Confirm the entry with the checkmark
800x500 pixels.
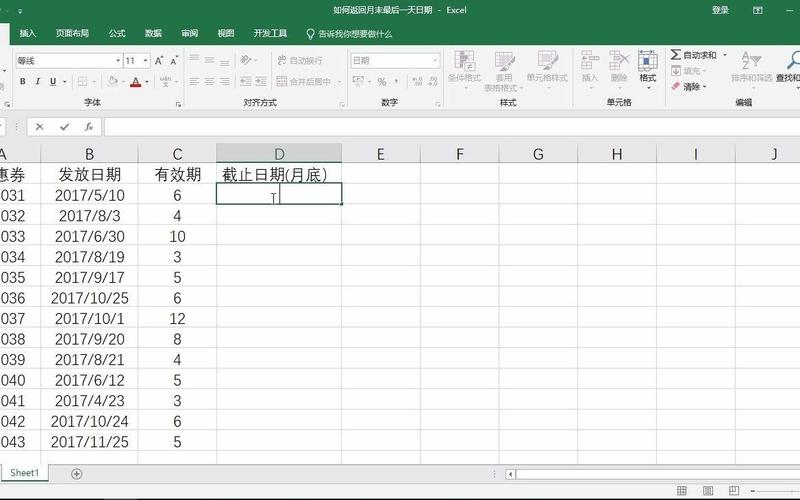64,127
